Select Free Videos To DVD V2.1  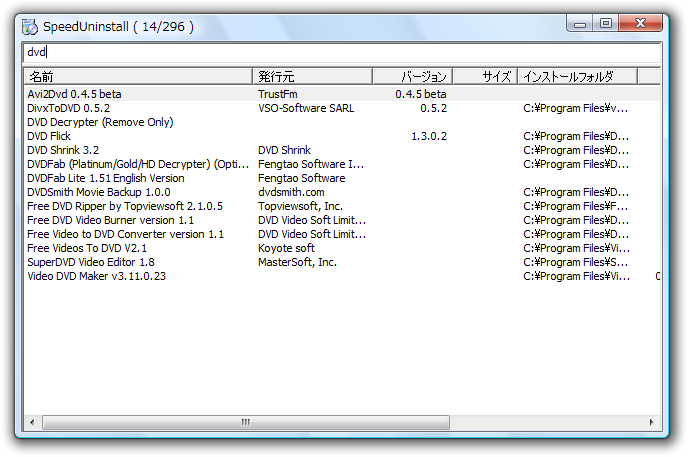(87, 249)
